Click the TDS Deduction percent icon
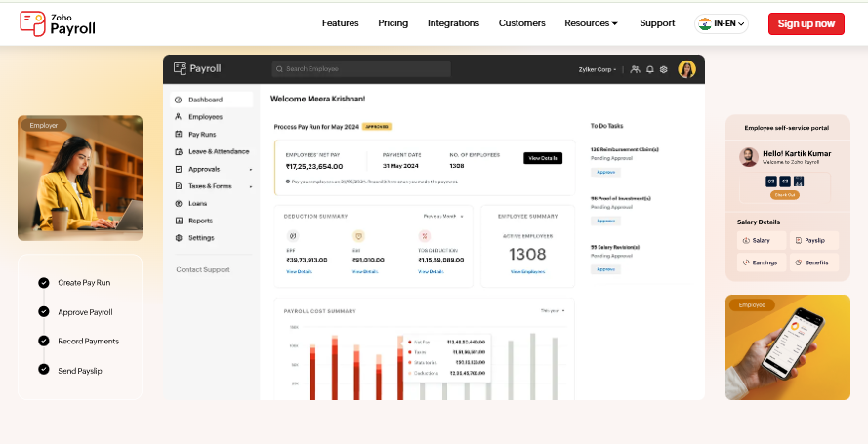This screenshot has width=868, height=444. (x=425, y=236)
